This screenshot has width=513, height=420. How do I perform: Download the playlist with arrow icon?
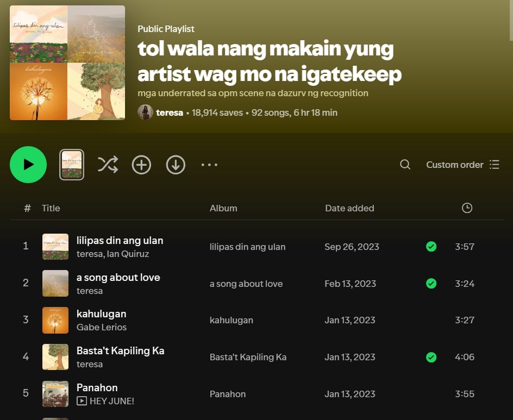point(176,165)
